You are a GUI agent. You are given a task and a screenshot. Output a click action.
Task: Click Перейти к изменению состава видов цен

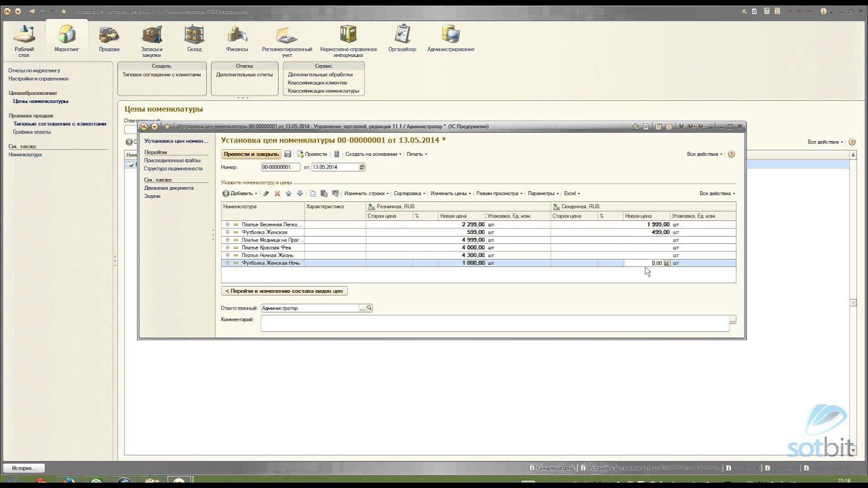[285, 291]
